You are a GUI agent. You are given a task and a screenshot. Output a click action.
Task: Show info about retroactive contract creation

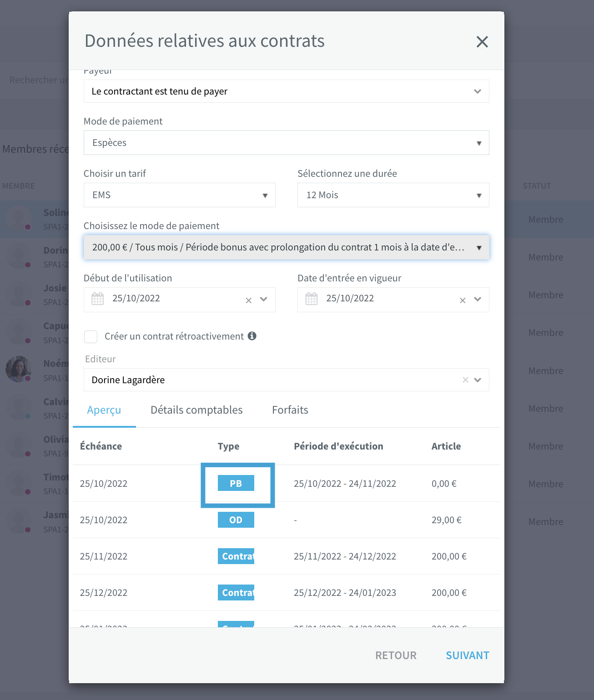coord(252,336)
